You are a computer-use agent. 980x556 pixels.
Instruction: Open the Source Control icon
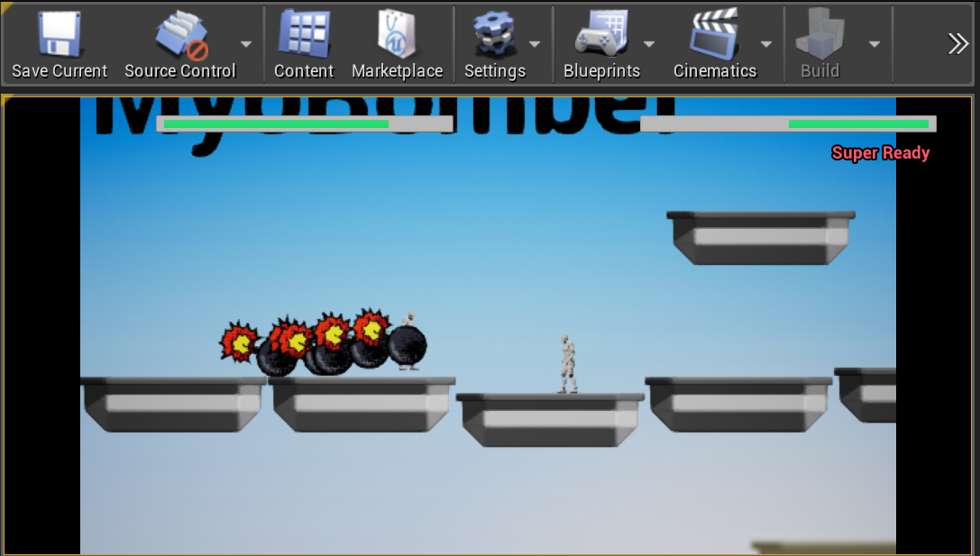click(x=181, y=35)
